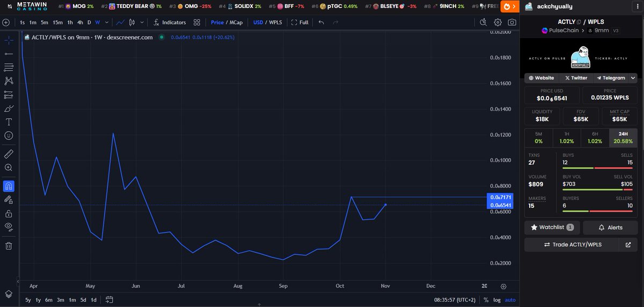Click the undo arrow

[x=321, y=23]
